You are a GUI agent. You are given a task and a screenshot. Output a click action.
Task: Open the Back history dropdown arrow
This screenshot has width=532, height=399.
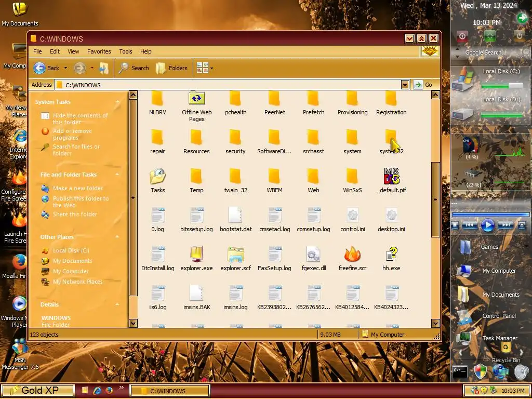[66, 68]
